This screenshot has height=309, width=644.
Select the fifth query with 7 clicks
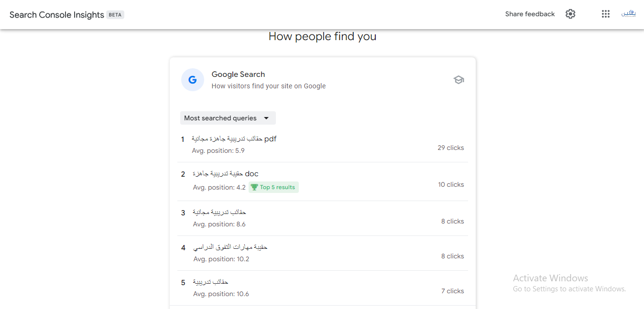point(322,288)
